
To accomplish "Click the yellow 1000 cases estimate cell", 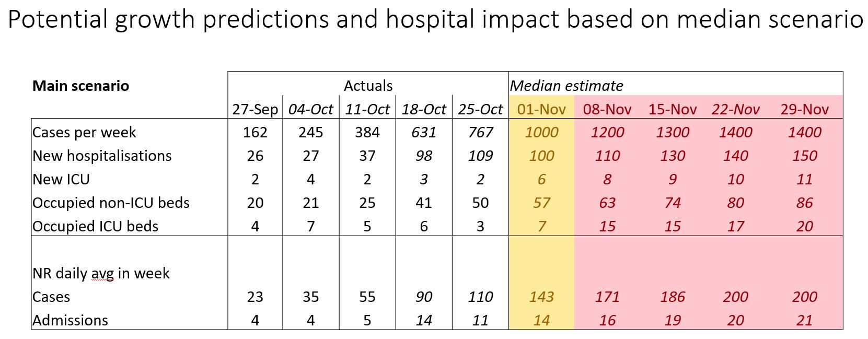I will pyautogui.click(x=541, y=132).
